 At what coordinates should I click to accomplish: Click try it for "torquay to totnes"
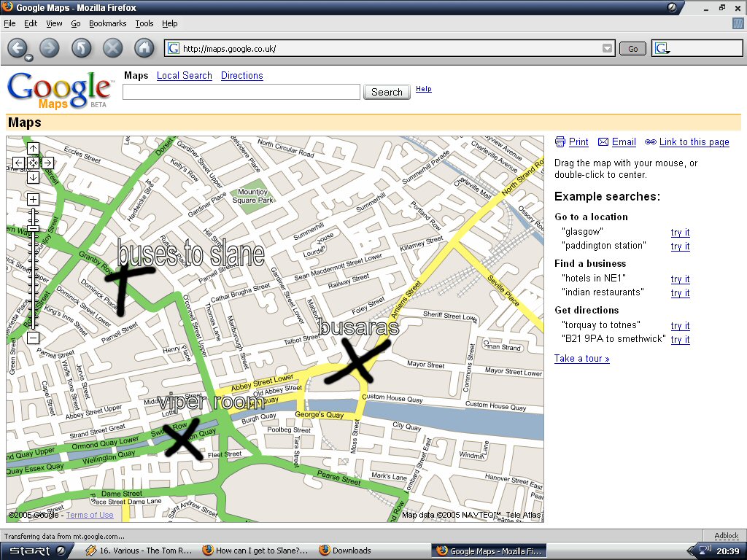point(681,326)
